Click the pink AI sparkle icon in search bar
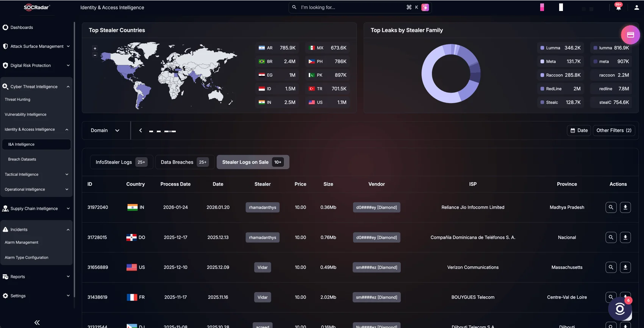 [425, 7]
